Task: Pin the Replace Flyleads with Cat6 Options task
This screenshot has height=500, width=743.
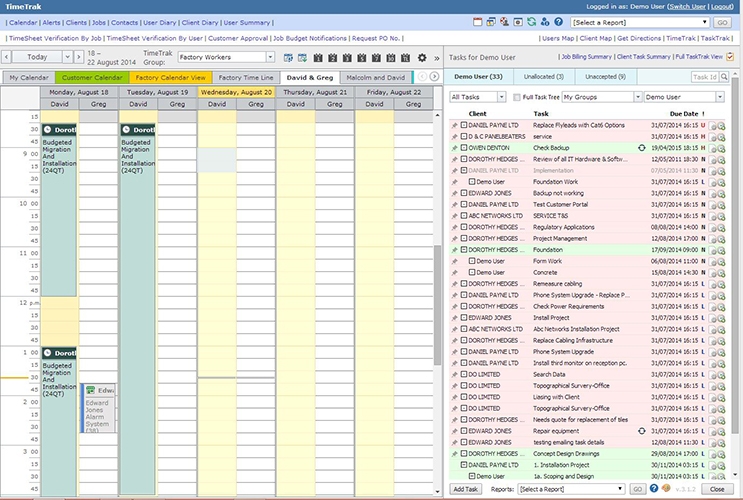Action: [454, 126]
